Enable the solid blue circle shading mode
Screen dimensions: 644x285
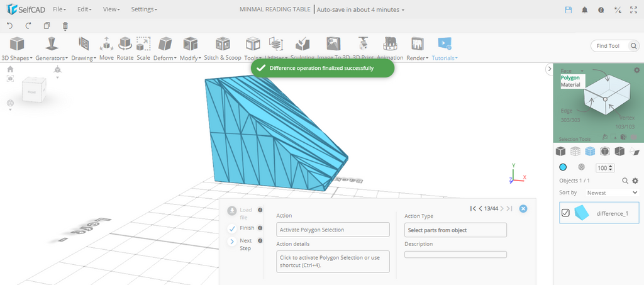point(563,167)
